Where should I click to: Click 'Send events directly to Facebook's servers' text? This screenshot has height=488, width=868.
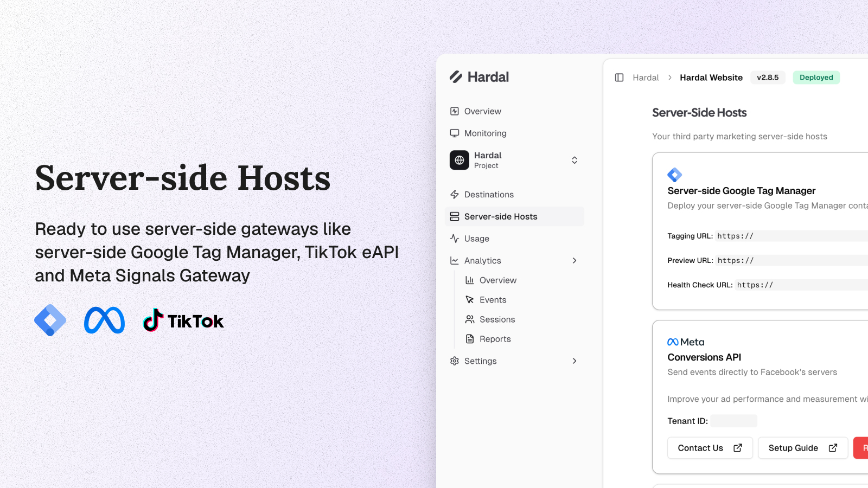pyautogui.click(x=752, y=372)
